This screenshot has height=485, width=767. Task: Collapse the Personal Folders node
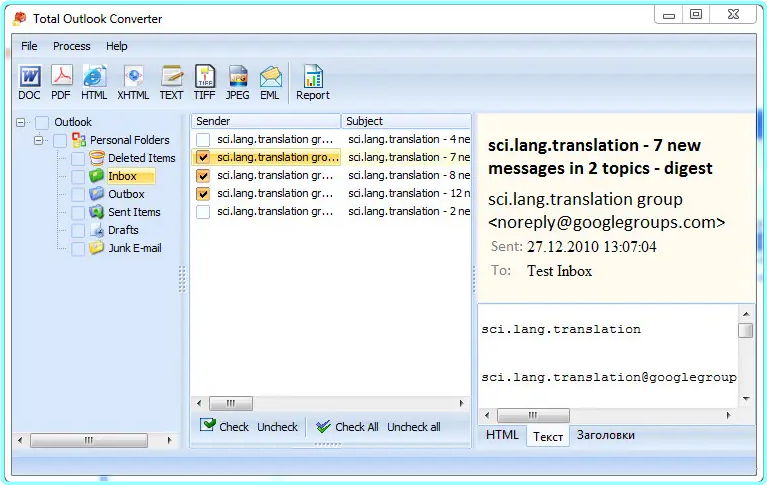39,140
